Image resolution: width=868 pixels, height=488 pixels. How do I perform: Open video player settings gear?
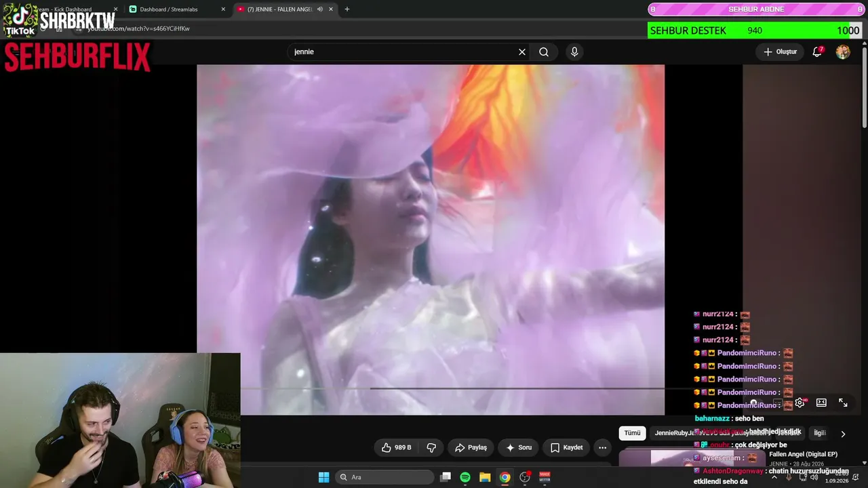coord(800,403)
